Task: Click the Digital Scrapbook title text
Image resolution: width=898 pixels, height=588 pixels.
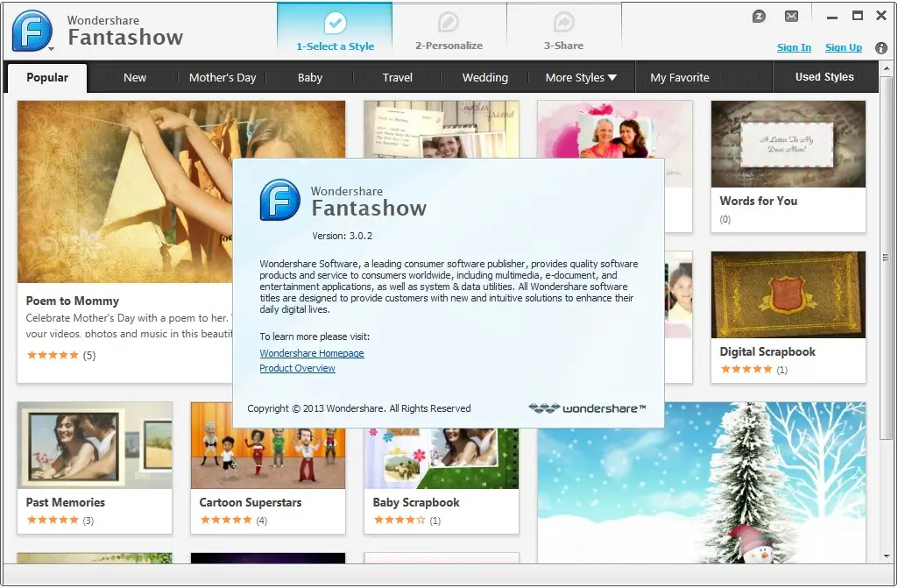Action: (767, 352)
